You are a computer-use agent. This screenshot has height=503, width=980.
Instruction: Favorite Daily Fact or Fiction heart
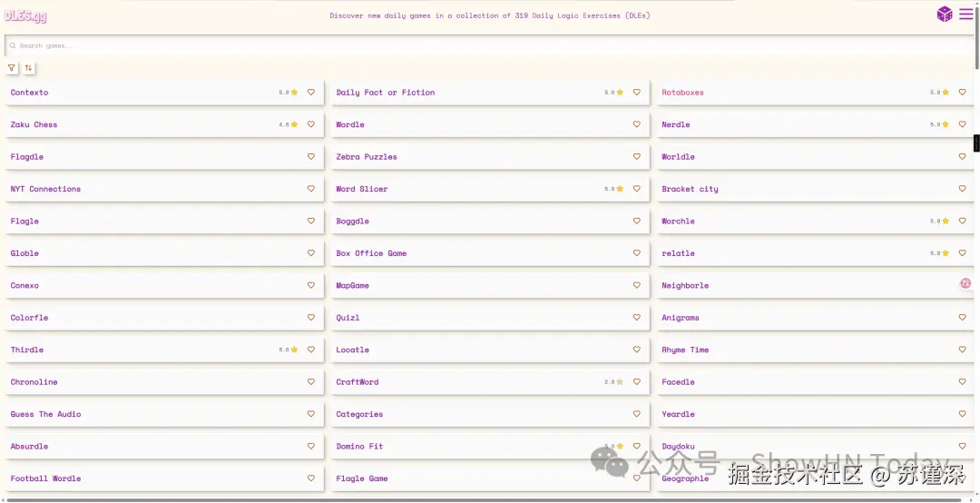[636, 92]
